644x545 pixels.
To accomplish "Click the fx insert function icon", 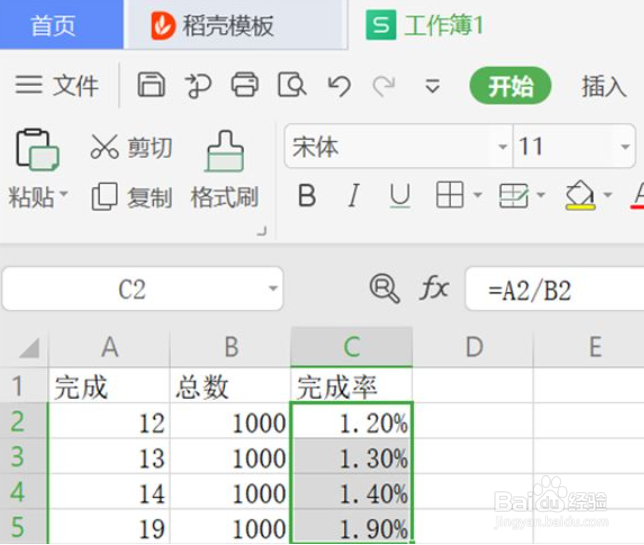I will tap(434, 288).
